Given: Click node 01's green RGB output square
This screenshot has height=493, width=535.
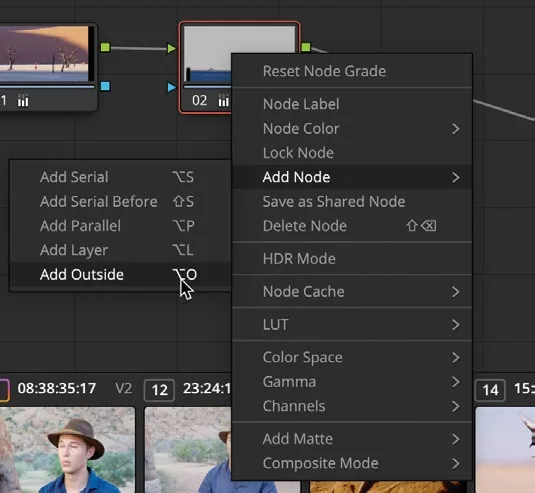Looking at the screenshot, I should 105,47.
